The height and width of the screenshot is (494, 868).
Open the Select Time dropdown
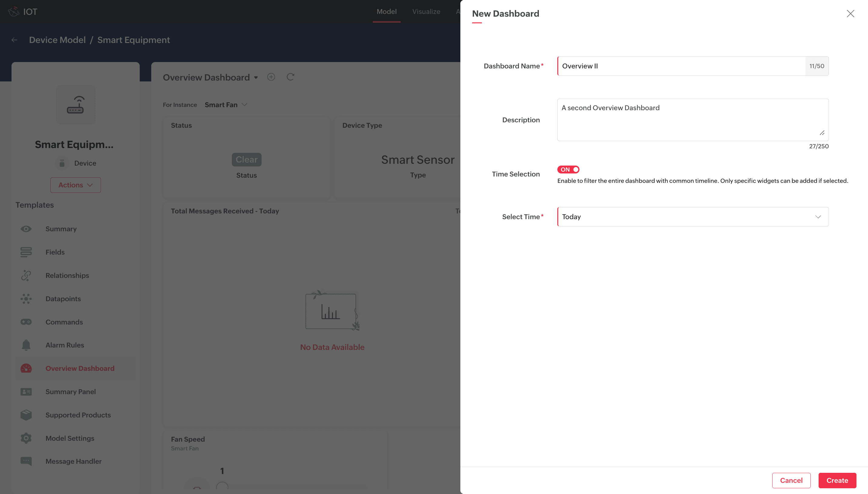point(693,217)
